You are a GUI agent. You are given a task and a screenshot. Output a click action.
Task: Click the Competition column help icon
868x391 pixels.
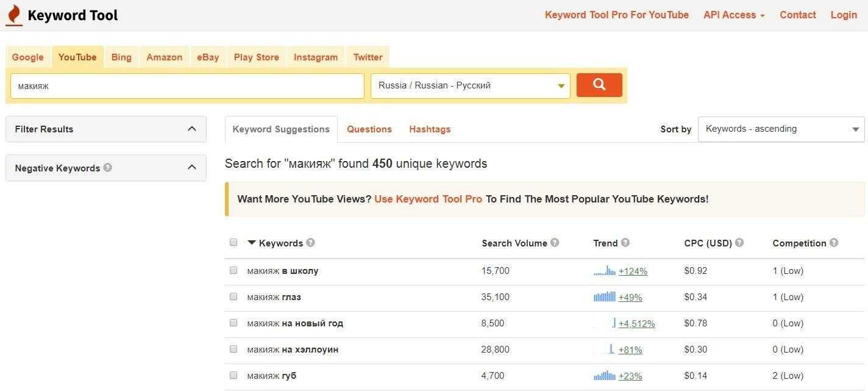pyautogui.click(x=834, y=243)
